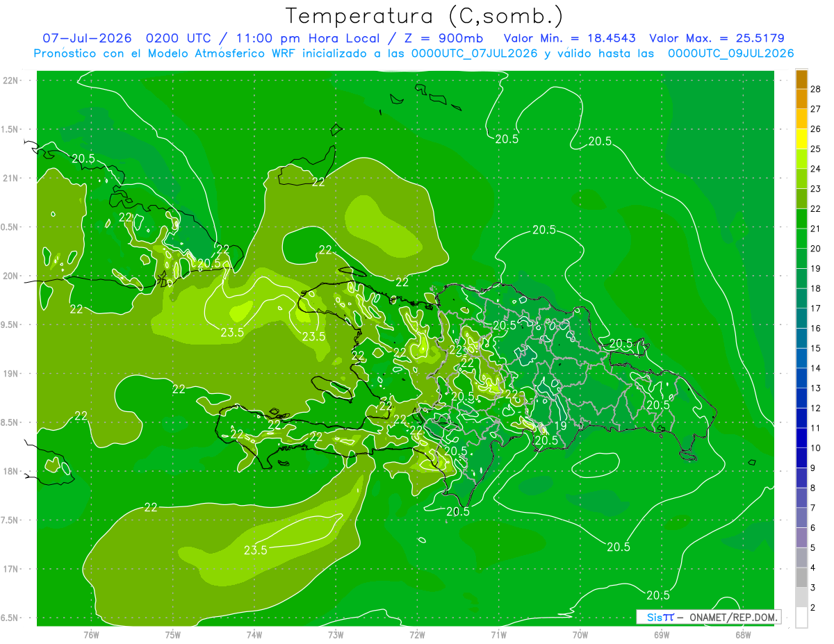
Task: Click the "71W" longitude axis label
Action: [x=498, y=635]
